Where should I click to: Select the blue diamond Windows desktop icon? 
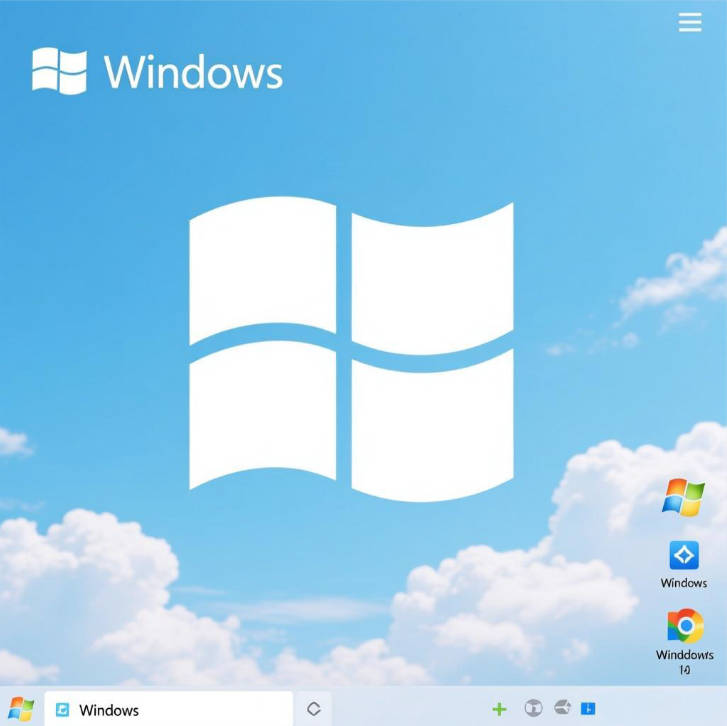[x=684, y=555]
